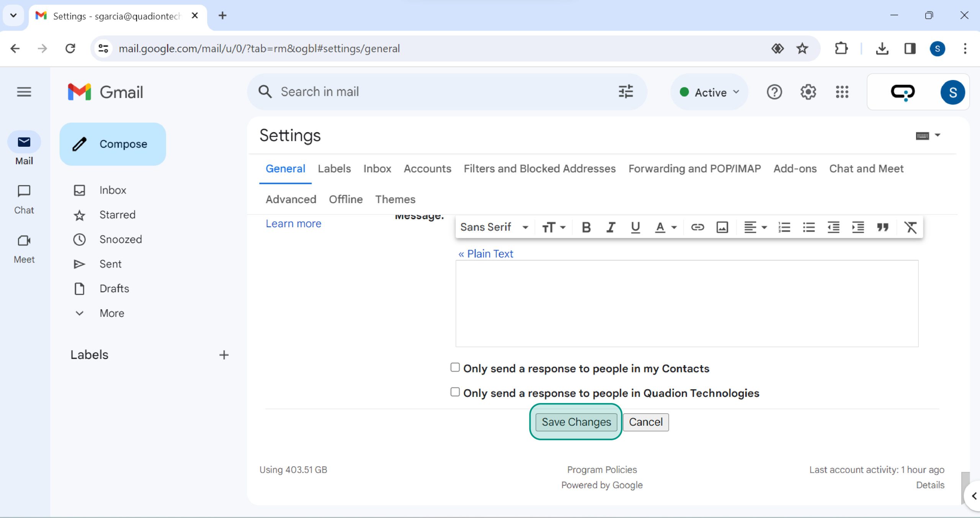980x518 pixels.
Task: Show search options in mail search
Action: click(x=626, y=92)
